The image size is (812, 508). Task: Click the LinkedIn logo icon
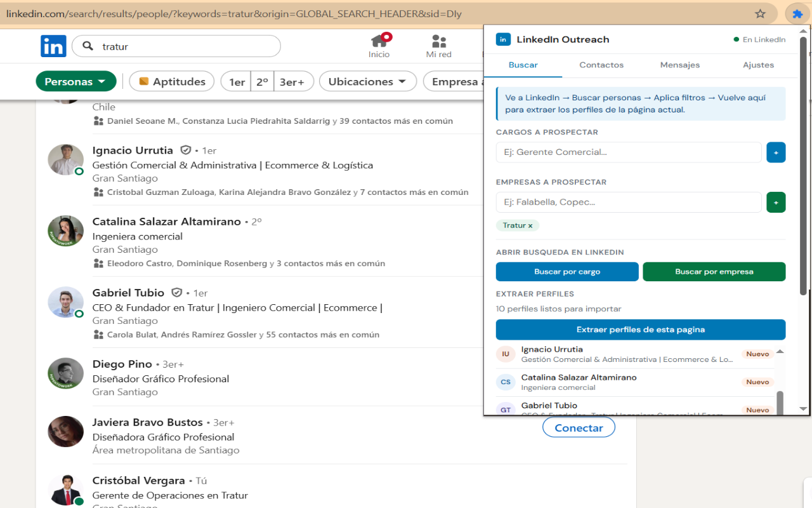[53, 46]
